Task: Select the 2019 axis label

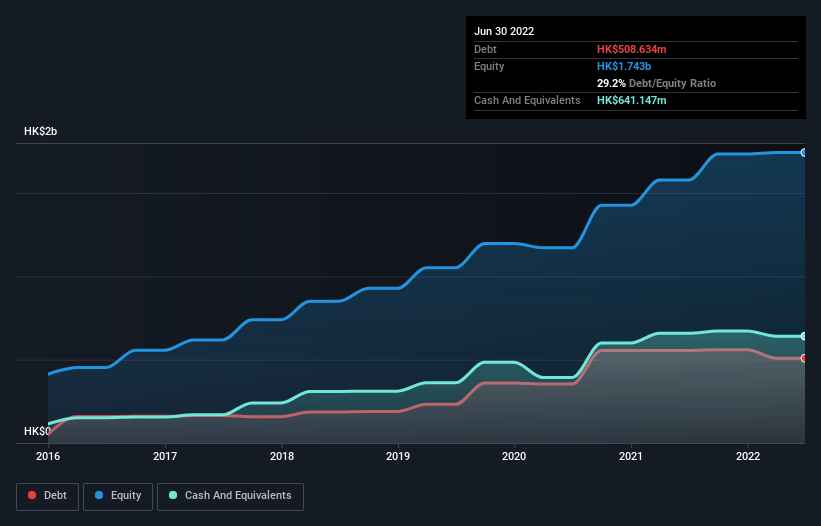Action: point(398,456)
